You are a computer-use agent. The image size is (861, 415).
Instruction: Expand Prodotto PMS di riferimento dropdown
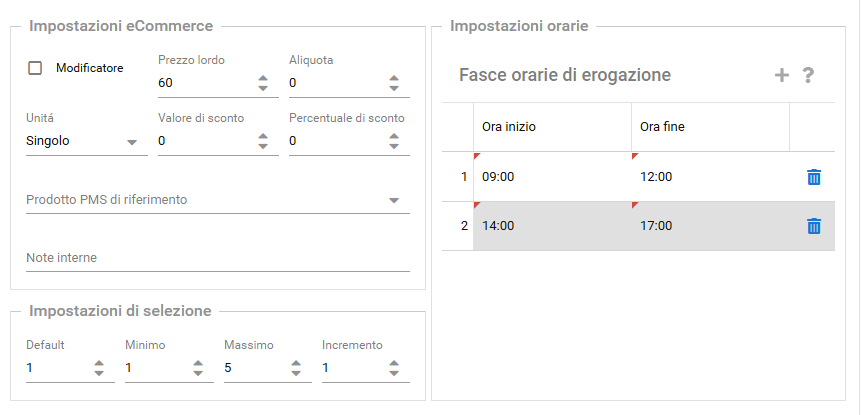(x=393, y=200)
